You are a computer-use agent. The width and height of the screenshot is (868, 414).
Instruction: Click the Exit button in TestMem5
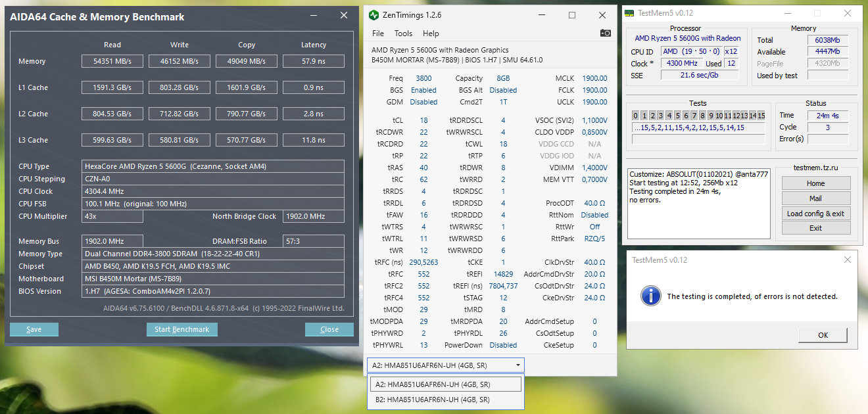click(x=816, y=228)
